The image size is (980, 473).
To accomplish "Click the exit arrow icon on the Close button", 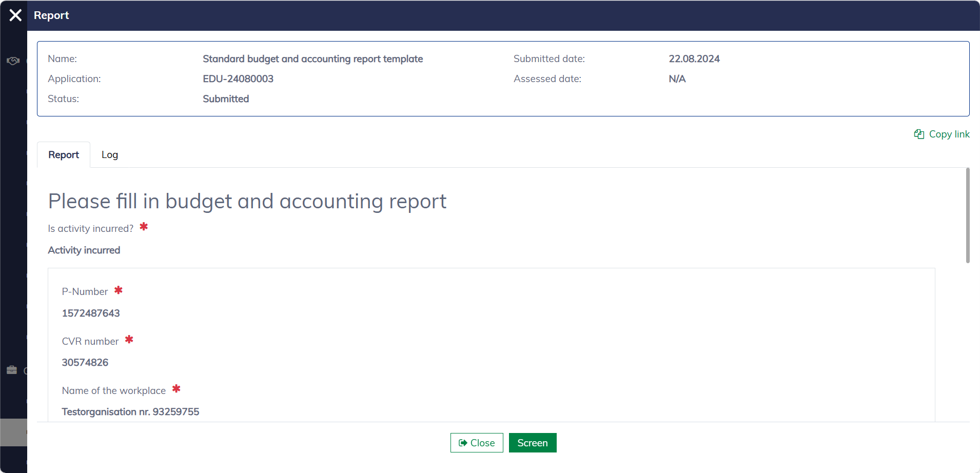I will tap(463, 443).
